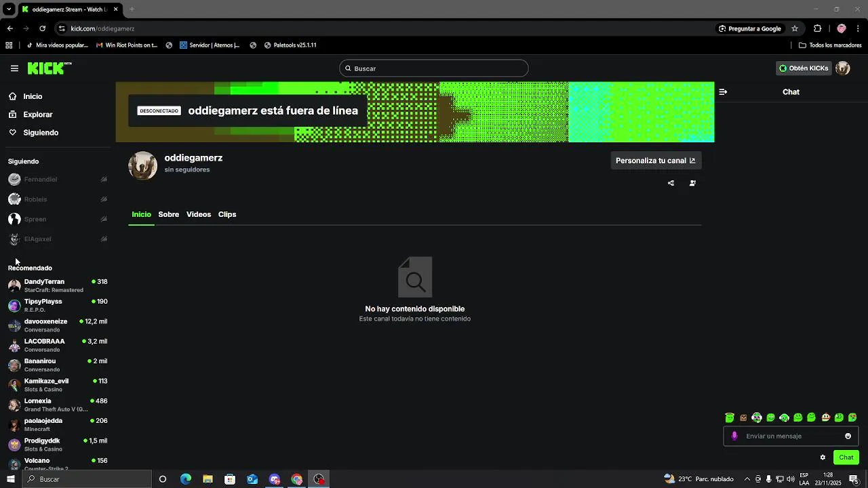Insert the brown box emote
Image resolution: width=868 pixels, height=488 pixels.
pyautogui.click(x=743, y=418)
